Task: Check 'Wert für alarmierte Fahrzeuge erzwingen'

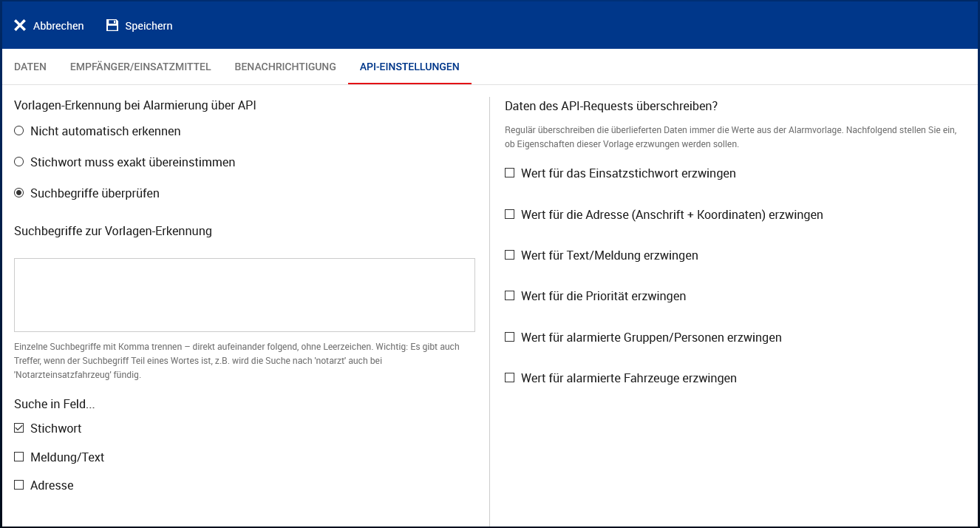Action: point(509,378)
